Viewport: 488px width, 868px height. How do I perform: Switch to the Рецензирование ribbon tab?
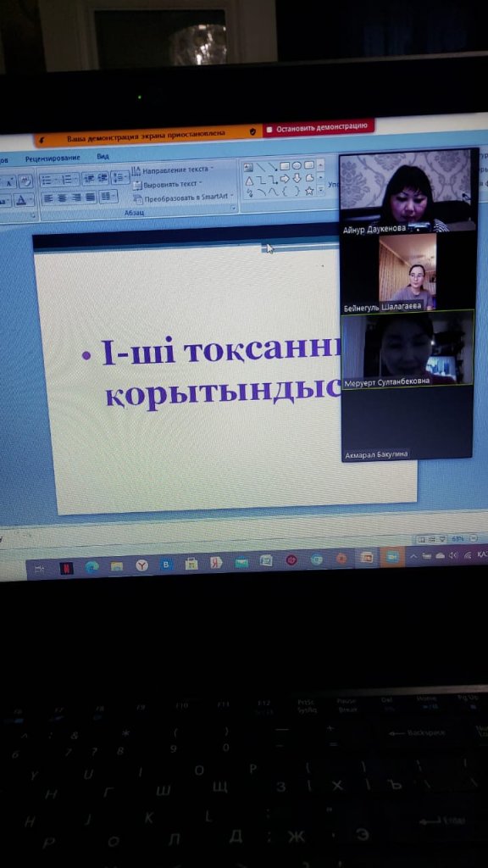point(53,159)
